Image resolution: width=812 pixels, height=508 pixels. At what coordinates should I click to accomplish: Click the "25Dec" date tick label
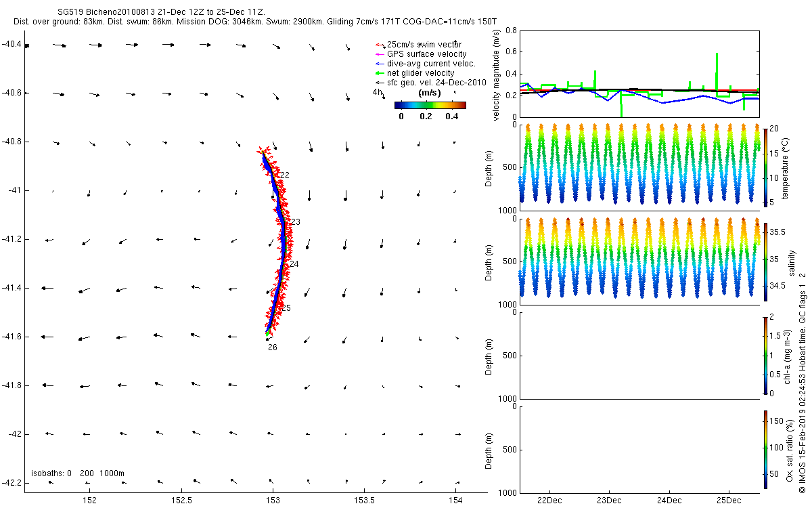tap(729, 501)
